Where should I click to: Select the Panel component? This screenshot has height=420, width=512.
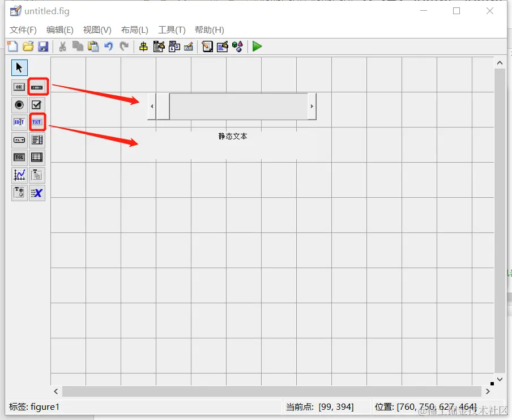37,175
